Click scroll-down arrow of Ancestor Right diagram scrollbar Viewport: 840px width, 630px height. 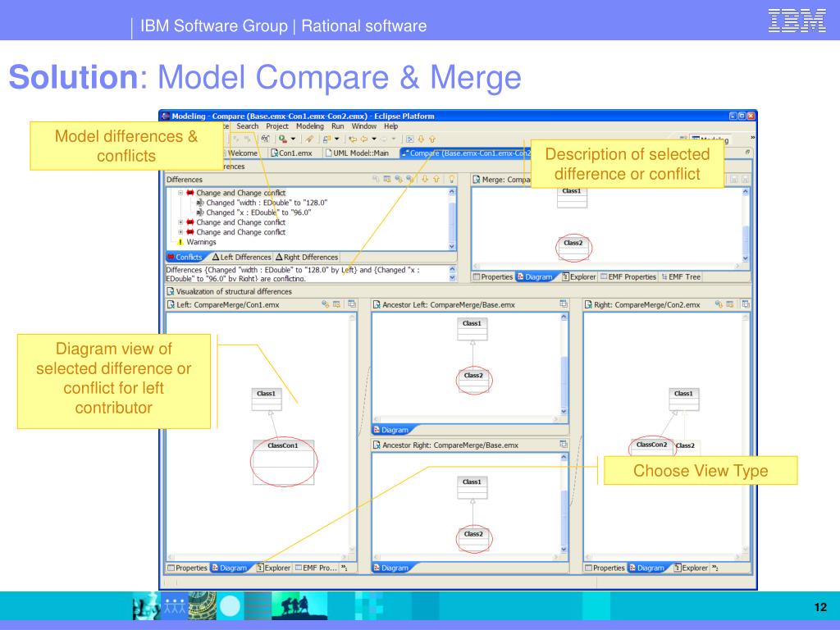pyautogui.click(x=564, y=549)
